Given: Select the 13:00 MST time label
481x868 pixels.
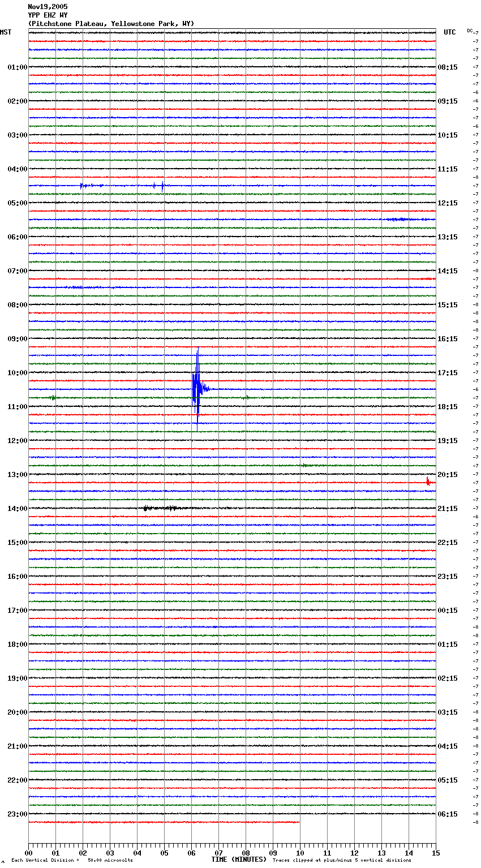Looking at the screenshot, I should coord(18,475).
